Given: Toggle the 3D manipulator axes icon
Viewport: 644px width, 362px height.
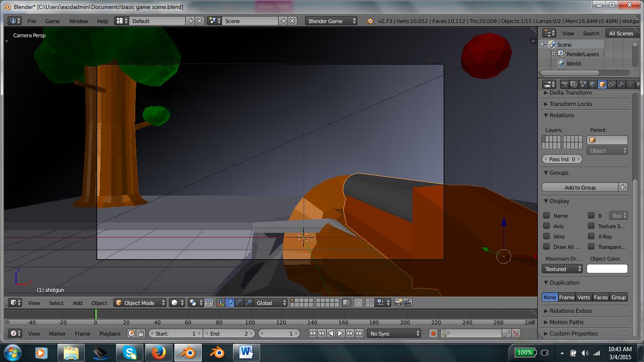Looking at the screenshot, I should [x=220, y=303].
